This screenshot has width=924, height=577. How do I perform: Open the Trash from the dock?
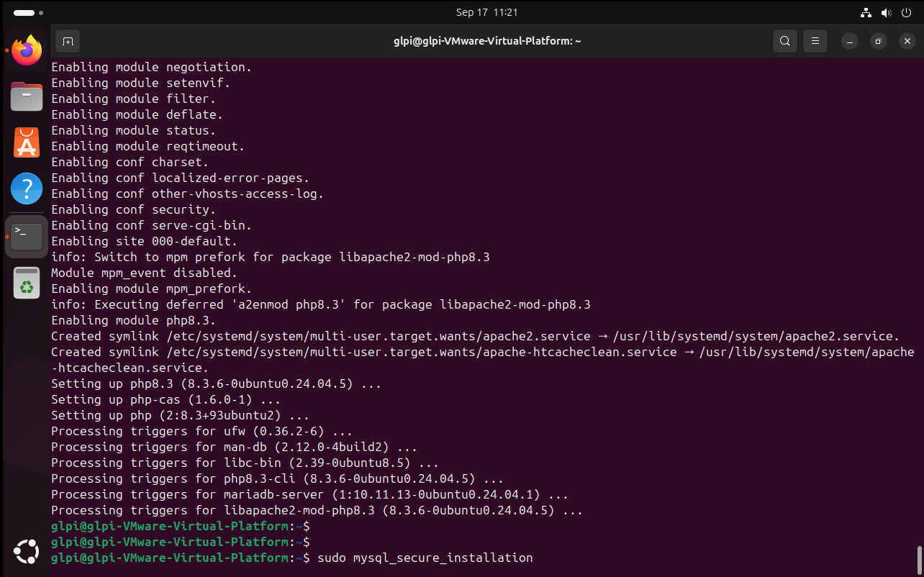(x=26, y=283)
